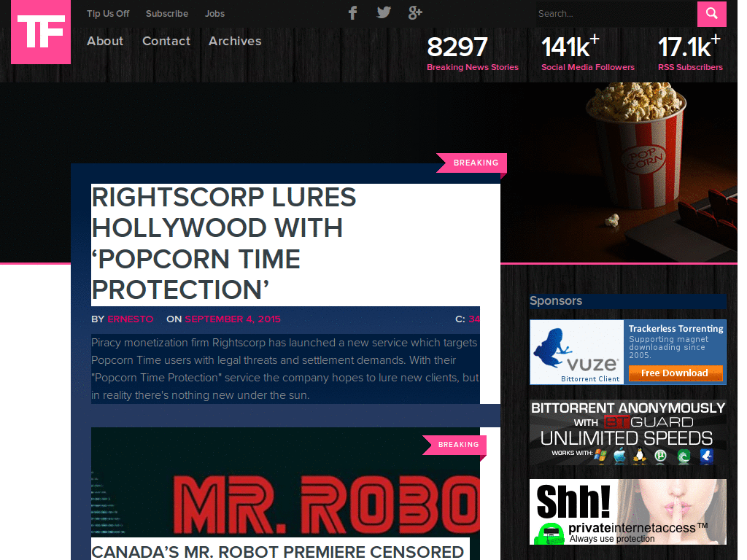Click the Vuze frog logo ad
747x560 pixels.
click(x=577, y=352)
